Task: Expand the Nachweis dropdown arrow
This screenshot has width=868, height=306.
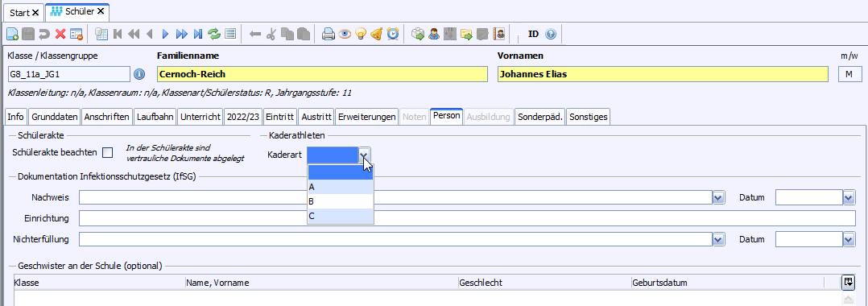Action: (x=718, y=197)
